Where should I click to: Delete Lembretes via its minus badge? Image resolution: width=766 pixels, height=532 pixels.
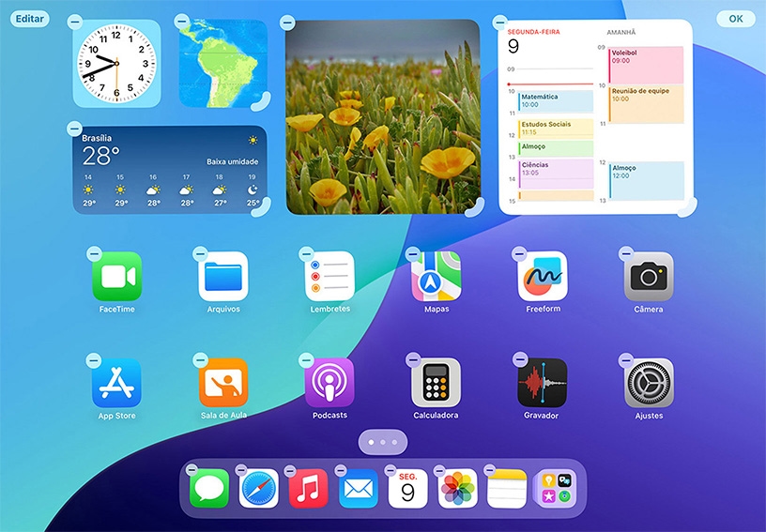[x=306, y=253]
